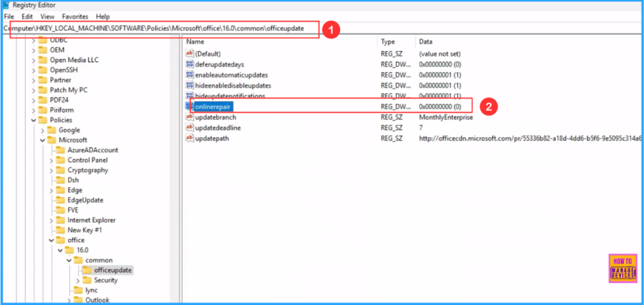
Task: Click the updatedeadline data value 7
Action: click(x=421, y=128)
